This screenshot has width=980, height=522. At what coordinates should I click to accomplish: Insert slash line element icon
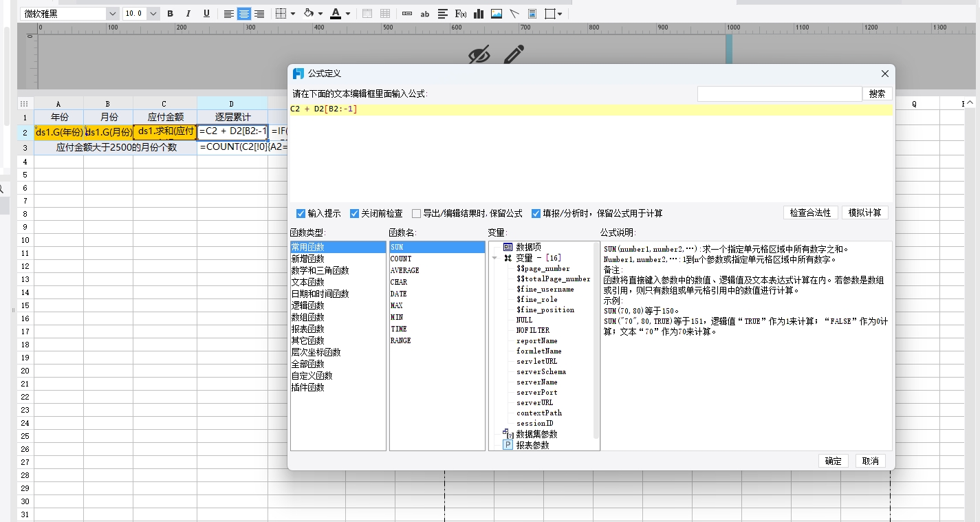coord(514,14)
